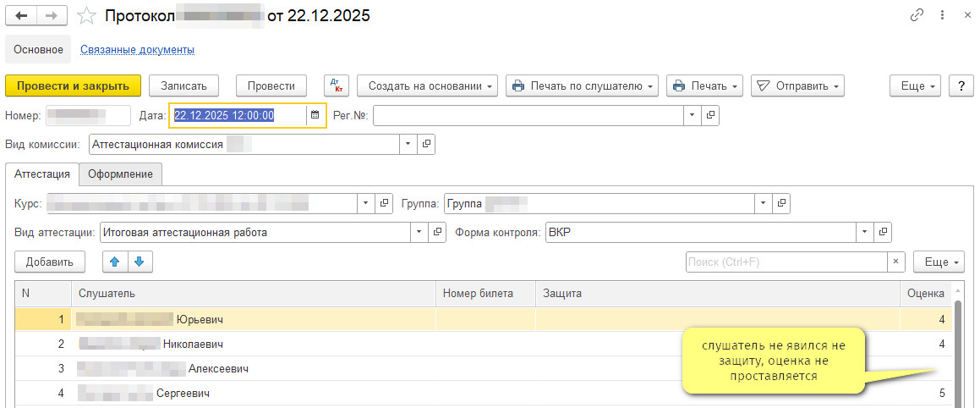Click into the Поиск search field
Viewport: 980px width, 408px height.
(785, 262)
